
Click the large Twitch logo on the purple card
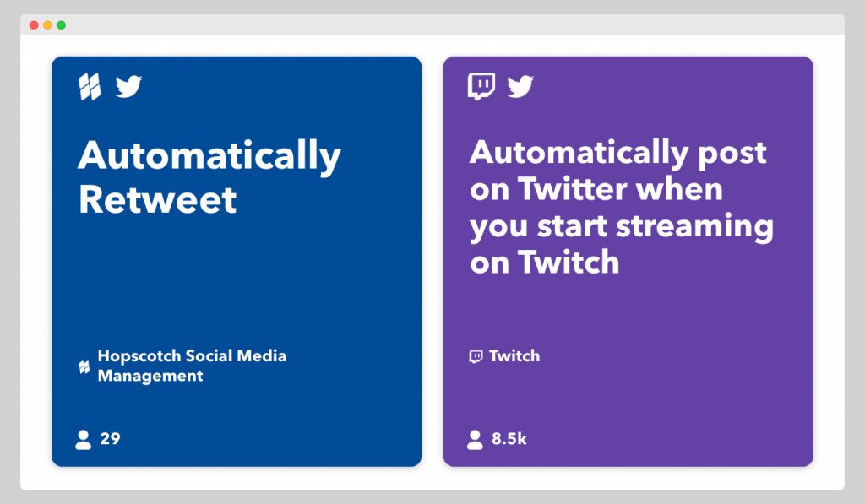click(481, 86)
